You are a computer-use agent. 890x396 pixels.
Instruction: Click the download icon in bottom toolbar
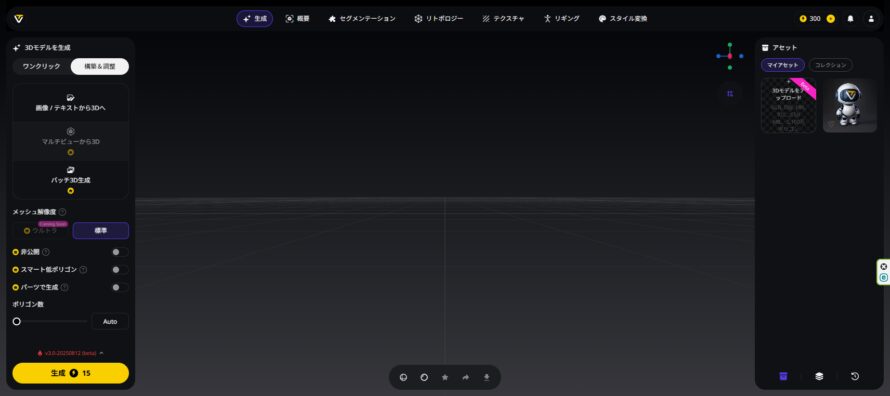(x=486, y=377)
